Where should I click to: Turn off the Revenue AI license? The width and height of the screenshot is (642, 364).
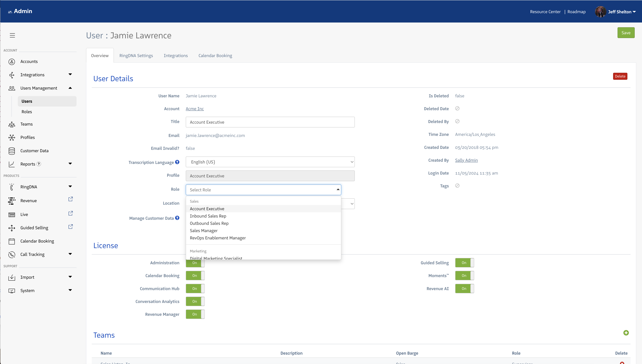coord(465,289)
